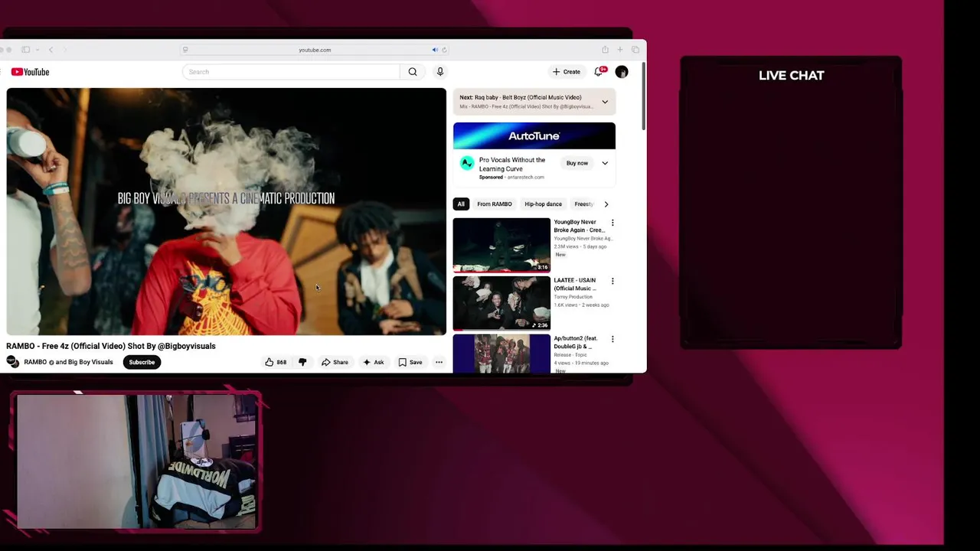Click the LIVE CHAT panel header
980x551 pixels.
(x=791, y=75)
